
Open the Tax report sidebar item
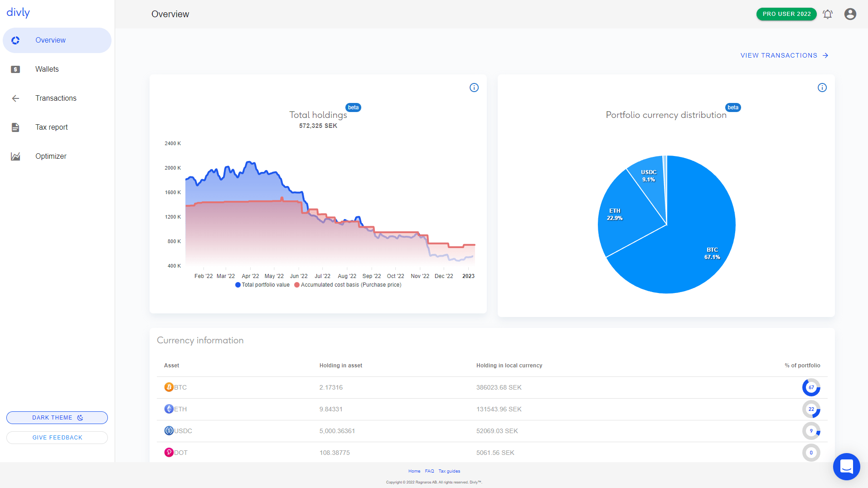click(x=57, y=127)
